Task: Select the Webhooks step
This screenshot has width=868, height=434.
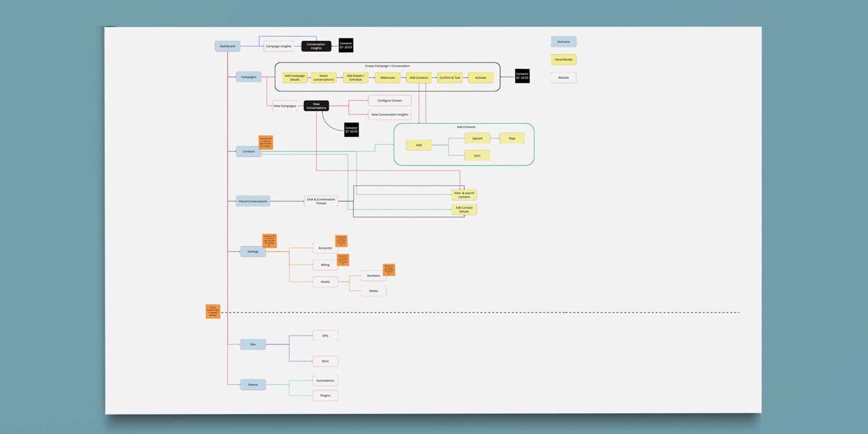Action: 387,77
